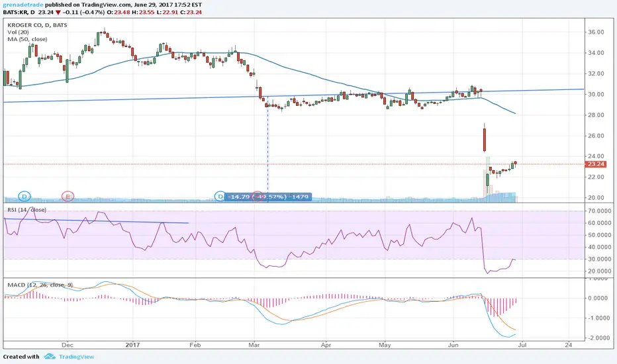Select the MACD (12, 26, close, 9) legend
Viewport: 617px width, 364px height.
[40, 285]
